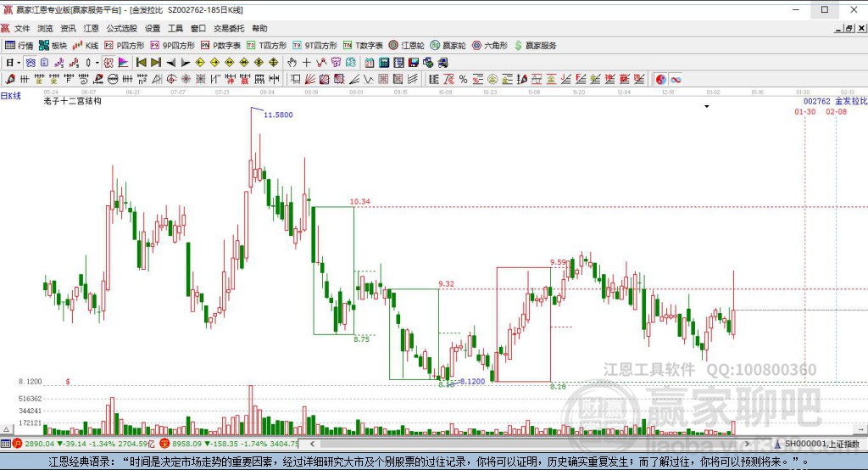Viewport: 868px width, 470px height.
Task: Click yellow diamond left-arrow icon
Action: tap(200, 63)
